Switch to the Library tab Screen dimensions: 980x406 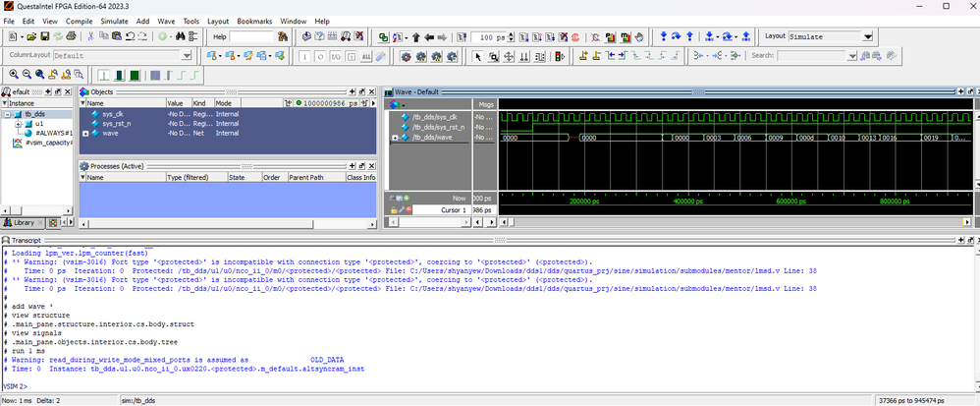(23, 222)
